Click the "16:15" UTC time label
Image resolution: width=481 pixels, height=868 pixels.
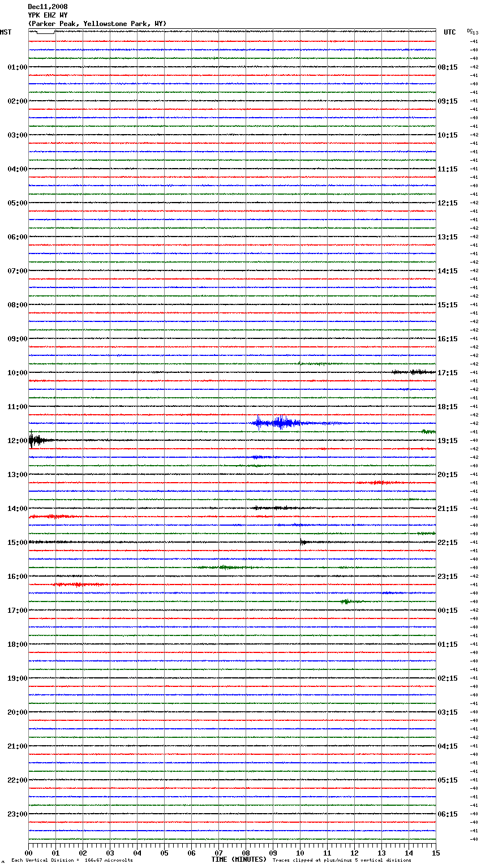point(448,339)
